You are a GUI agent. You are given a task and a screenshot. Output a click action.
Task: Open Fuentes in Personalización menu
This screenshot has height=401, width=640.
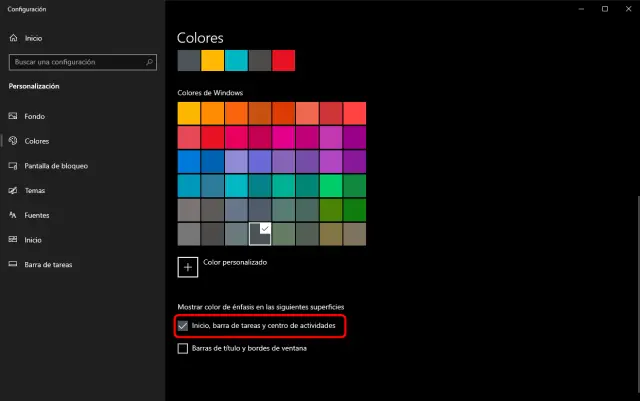coord(38,215)
